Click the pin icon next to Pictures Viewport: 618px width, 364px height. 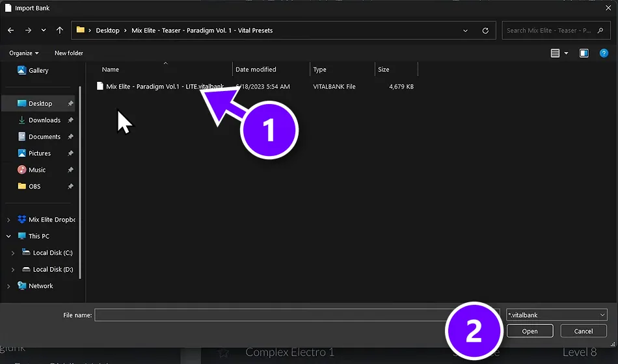[x=70, y=153]
